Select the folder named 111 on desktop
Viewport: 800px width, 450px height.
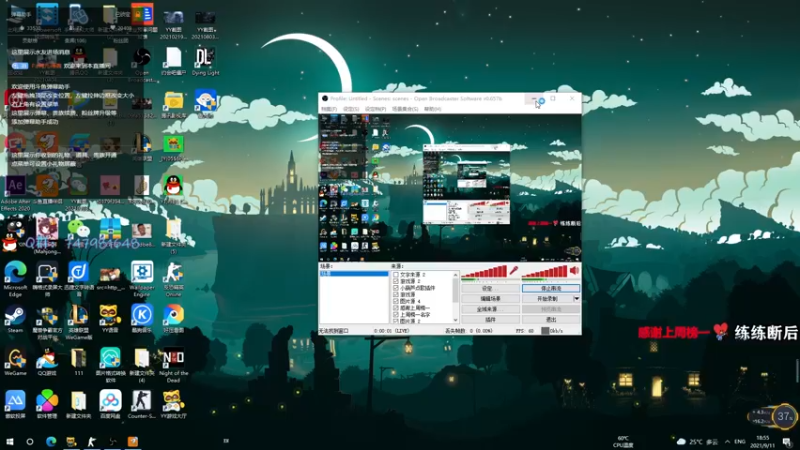tap(79, 362)
